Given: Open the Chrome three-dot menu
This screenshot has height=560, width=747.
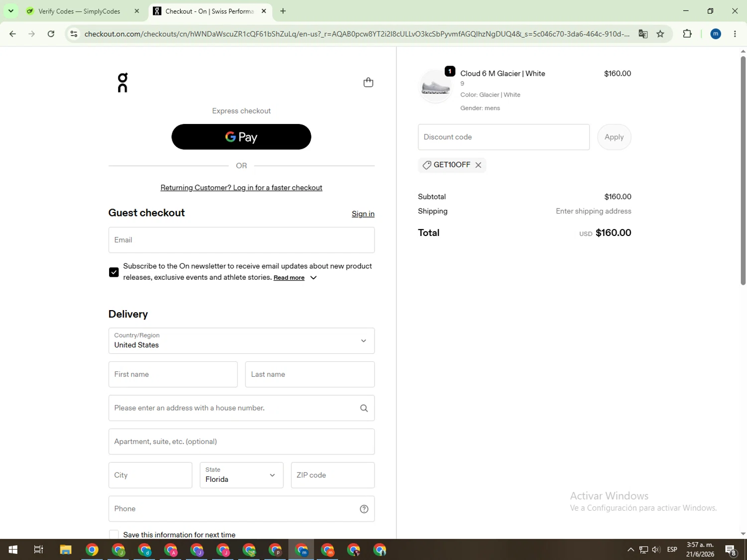Looking at the screenshot, I should [x=735, y=34].
